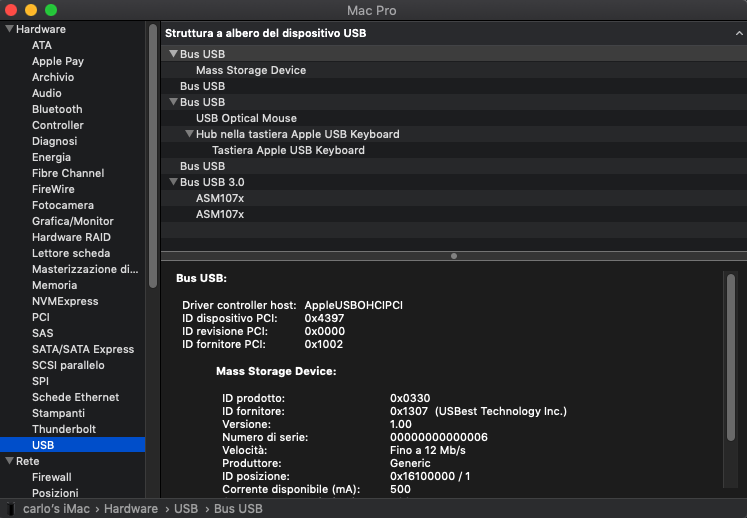This screenshot has width=747, height=518.
Task: Collapse the Hardware section triangle
Action: 9,29
